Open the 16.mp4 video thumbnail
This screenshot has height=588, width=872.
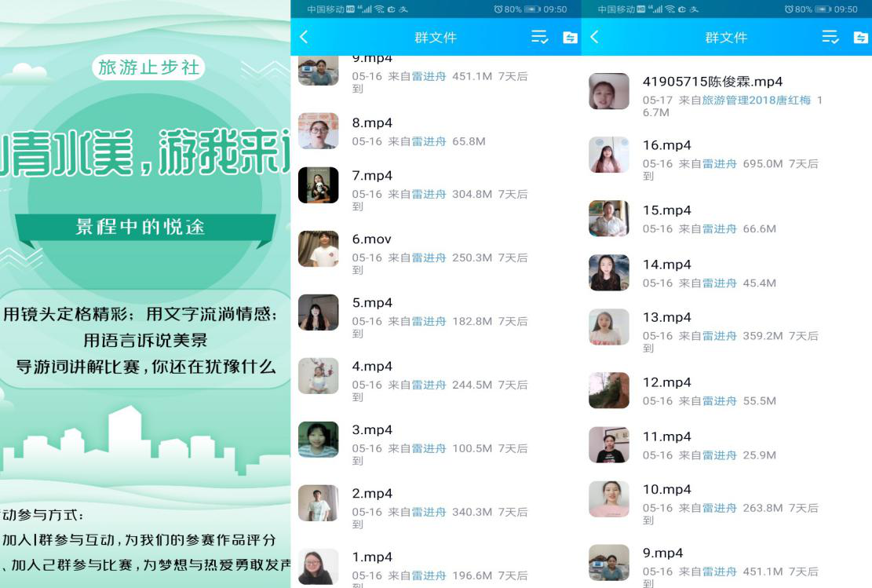pos(609,155)
